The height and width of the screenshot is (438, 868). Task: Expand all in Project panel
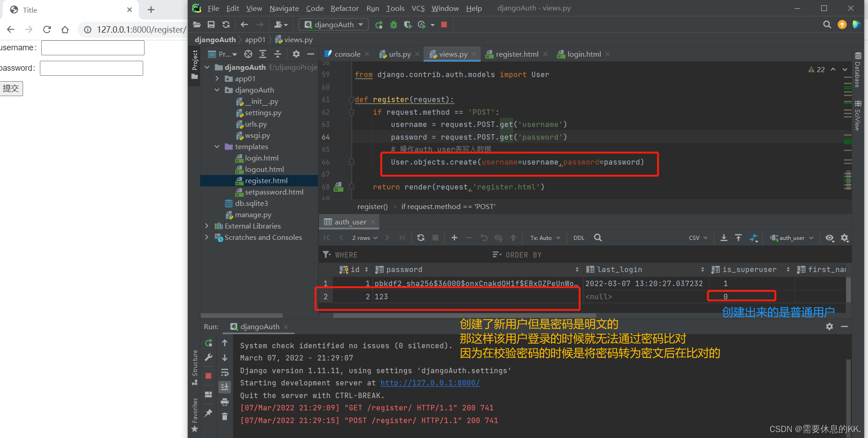[263, 54]
